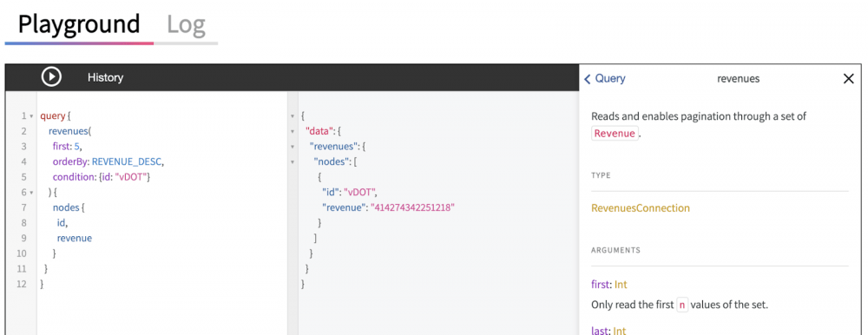868x335 pixels.
Task: Select the Playground tab
Action: tap(79, 25)
